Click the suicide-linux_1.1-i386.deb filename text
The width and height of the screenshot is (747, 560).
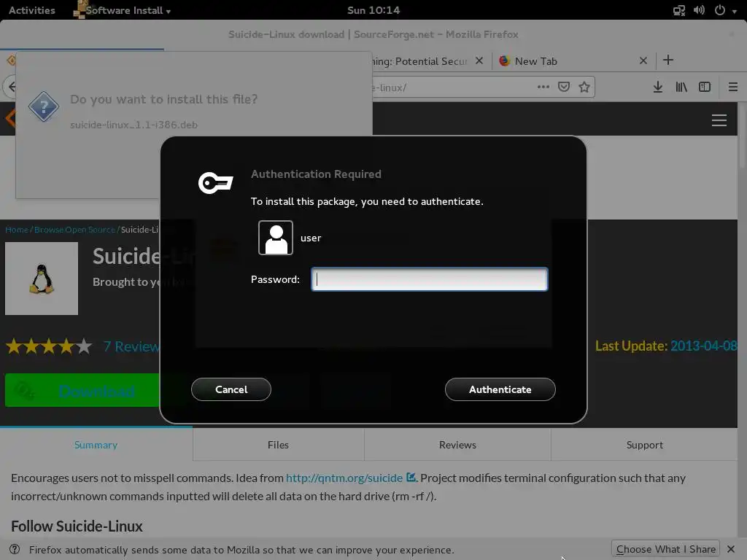[134, 125]
